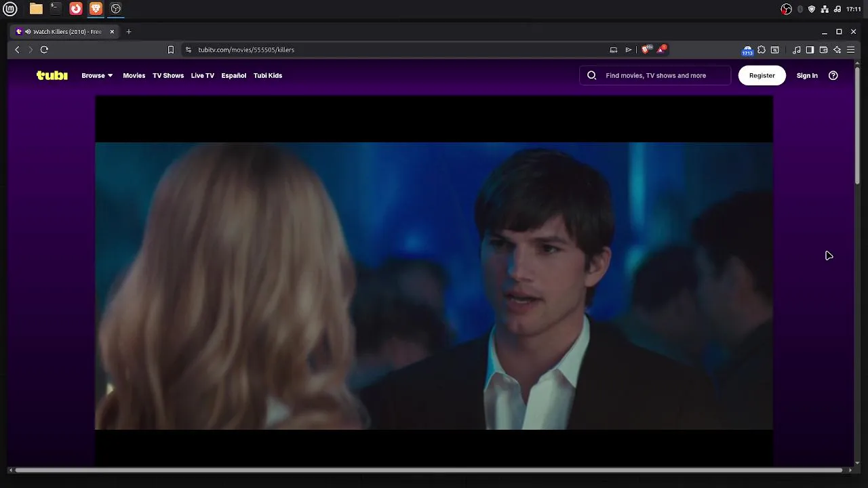Minimize the Brave browser window
The image size is (868, 488).
[825, 32]
